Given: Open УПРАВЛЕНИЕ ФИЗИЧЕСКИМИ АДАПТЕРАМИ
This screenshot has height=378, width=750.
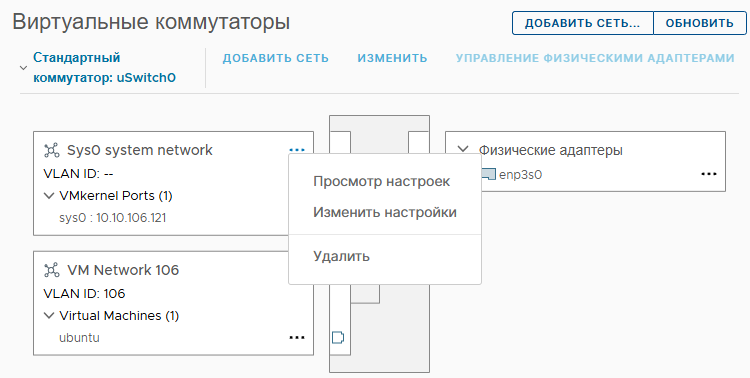Looking at the screenshot, I should click(595, 58).
